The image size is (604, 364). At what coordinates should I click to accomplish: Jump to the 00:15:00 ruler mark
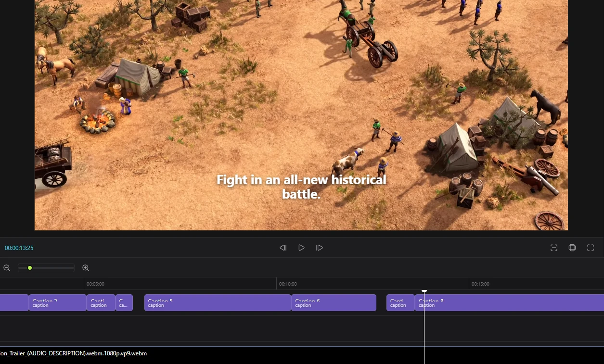coord(480,284)
